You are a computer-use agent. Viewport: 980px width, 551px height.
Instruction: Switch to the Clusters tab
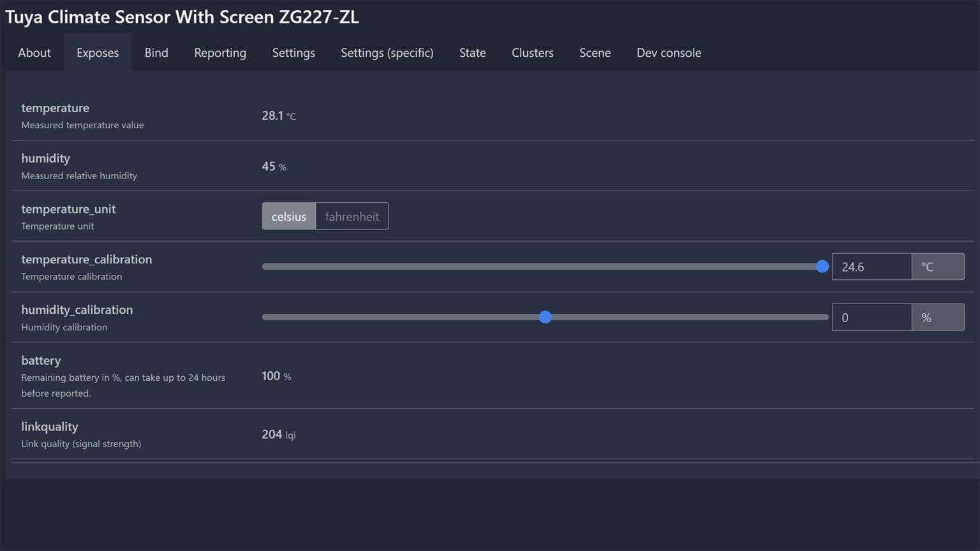532,53
